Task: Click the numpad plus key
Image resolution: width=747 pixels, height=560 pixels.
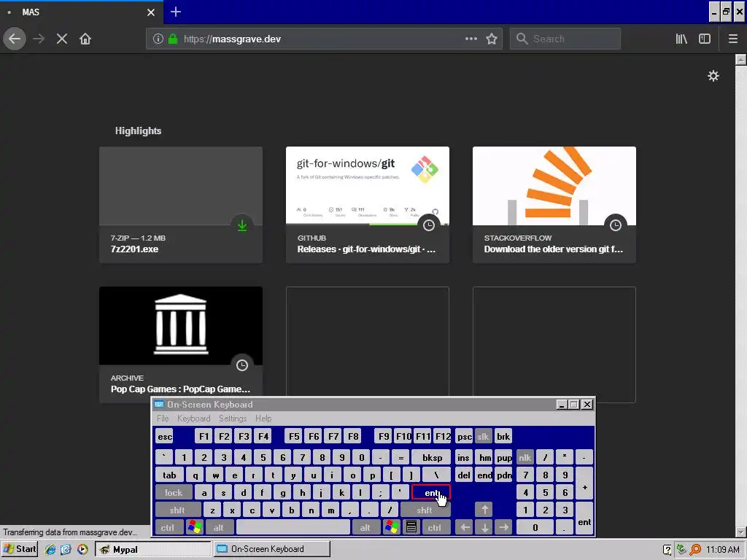Action: point(584,484)
